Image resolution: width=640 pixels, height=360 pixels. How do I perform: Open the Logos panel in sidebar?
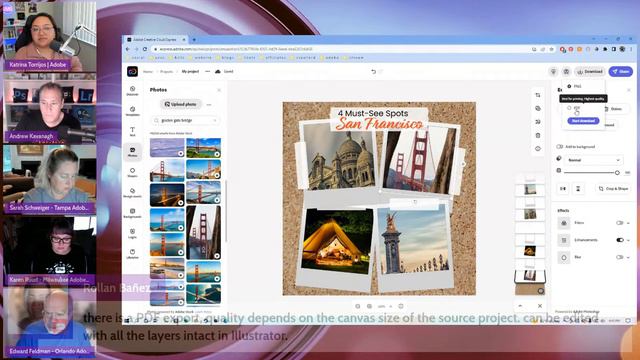coord(132,233)
